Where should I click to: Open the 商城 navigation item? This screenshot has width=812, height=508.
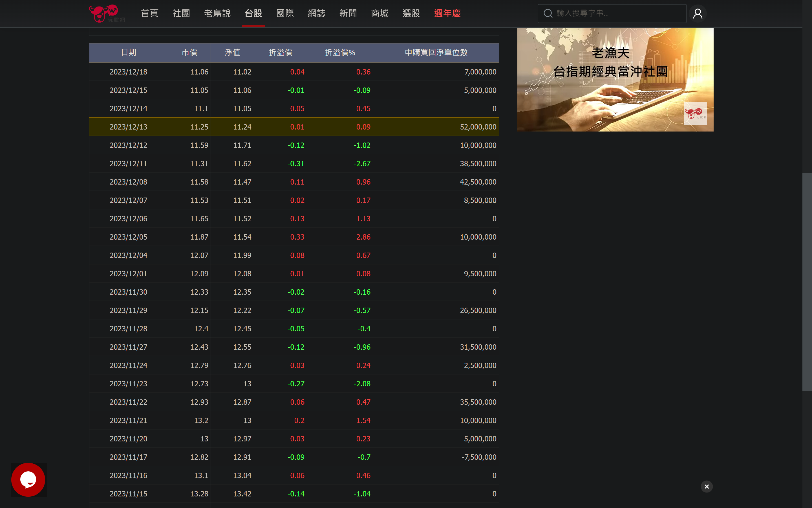[379, 14]
